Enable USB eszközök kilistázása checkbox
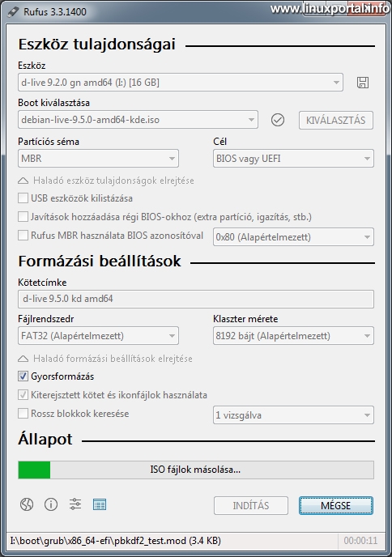Screen dimensions: 392x557 click(23, 198)
